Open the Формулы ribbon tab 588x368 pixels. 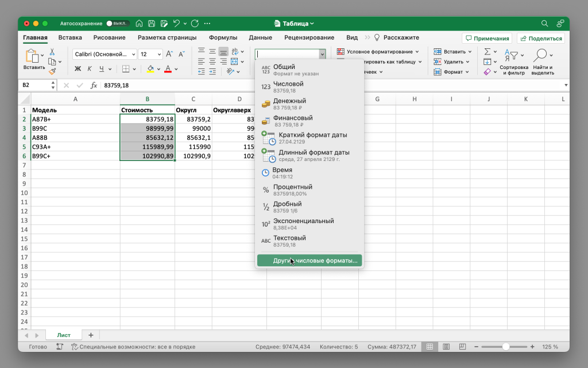pos(223,37)
